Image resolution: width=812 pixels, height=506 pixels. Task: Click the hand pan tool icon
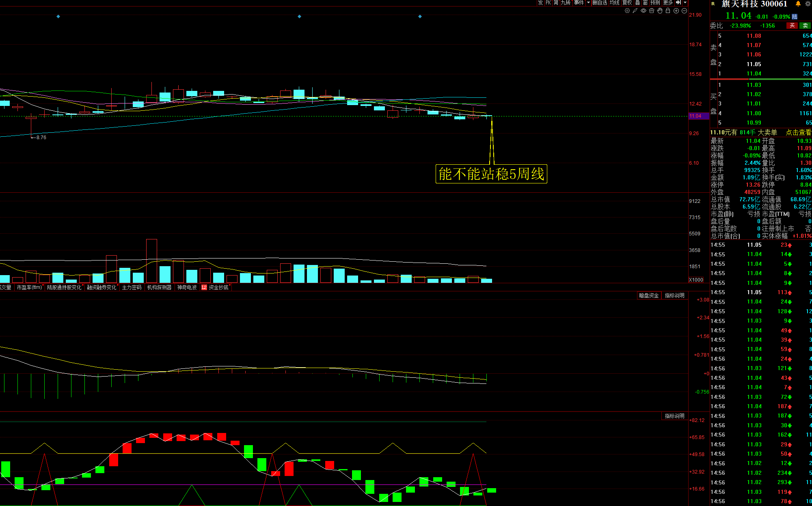click(660, 11)
